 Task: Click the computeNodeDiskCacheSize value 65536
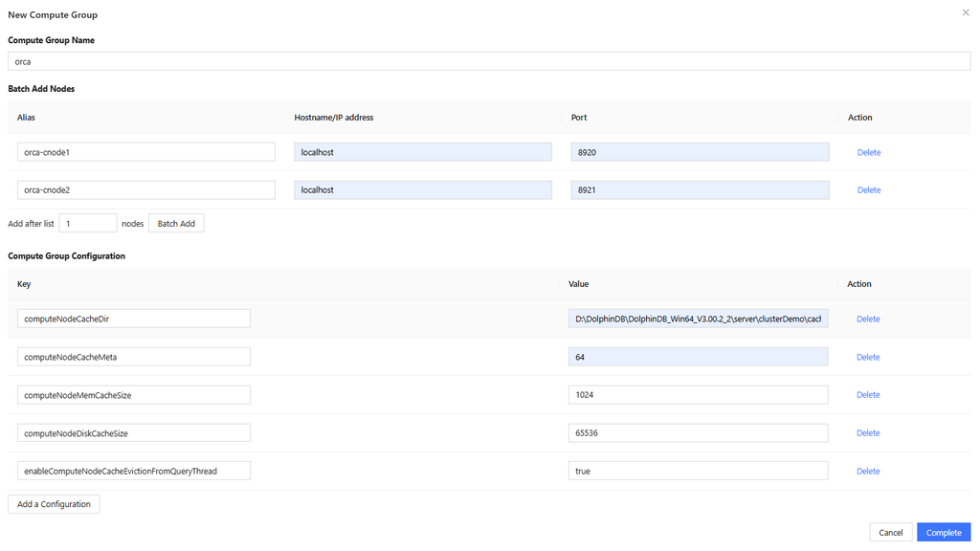pos(698,433)
